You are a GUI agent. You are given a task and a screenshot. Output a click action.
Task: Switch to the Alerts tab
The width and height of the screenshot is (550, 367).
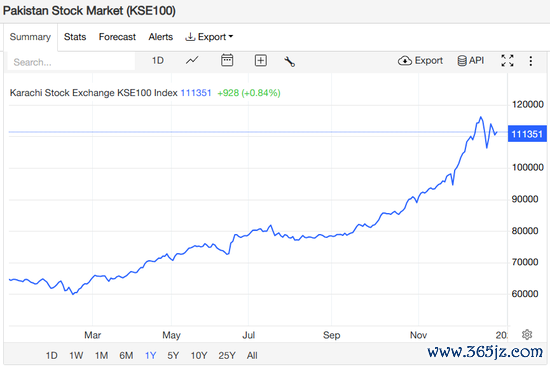(161, 37)
